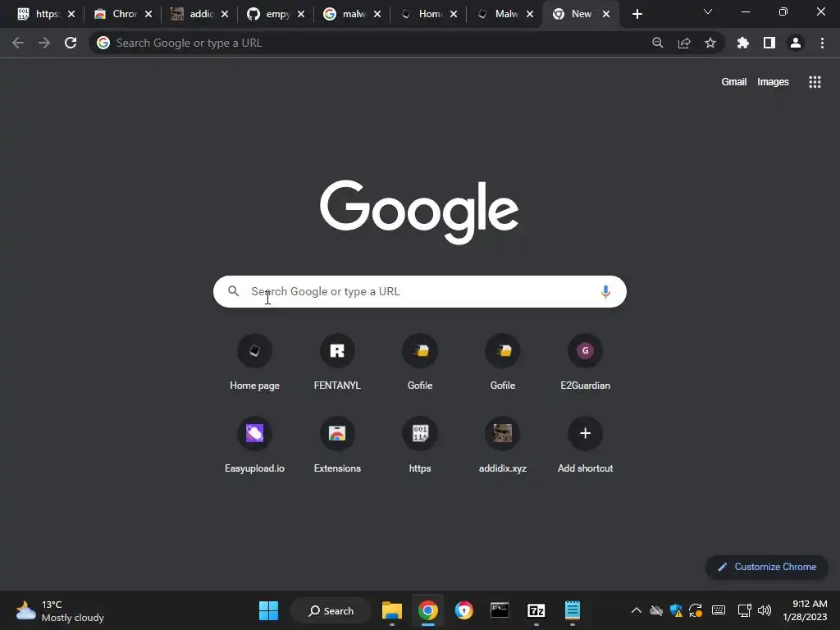Open the shield-shaped browser in the taskbar
Image resolution: width=840 pixels, height=630 pixels.
464,610
